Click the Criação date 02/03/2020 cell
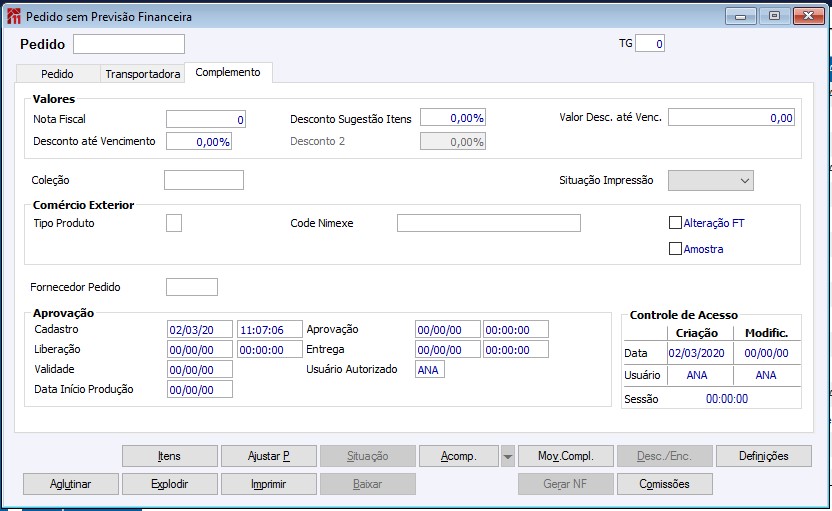The image size is (832, 511). pos(697,353)
